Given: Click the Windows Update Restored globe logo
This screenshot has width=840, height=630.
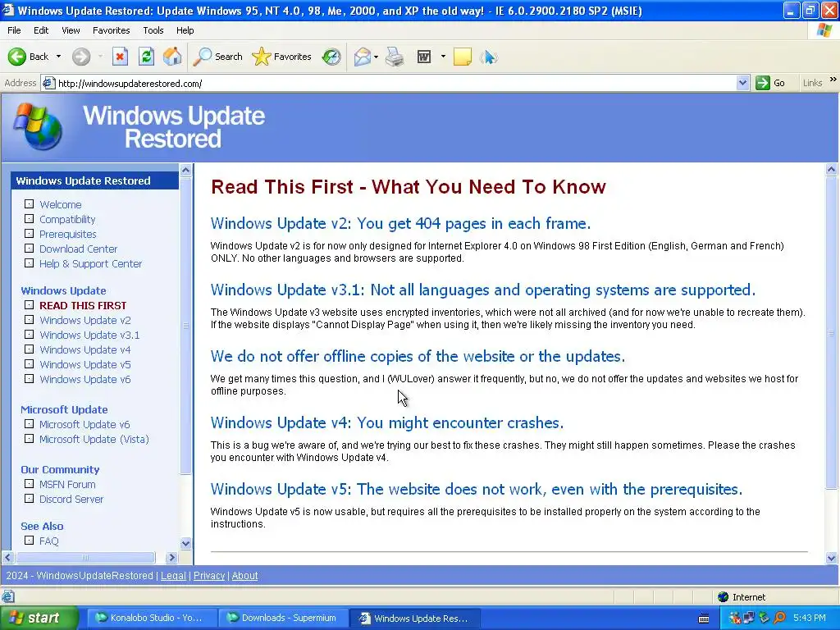Looking at the screenshot, I should (x=38, y=126).
